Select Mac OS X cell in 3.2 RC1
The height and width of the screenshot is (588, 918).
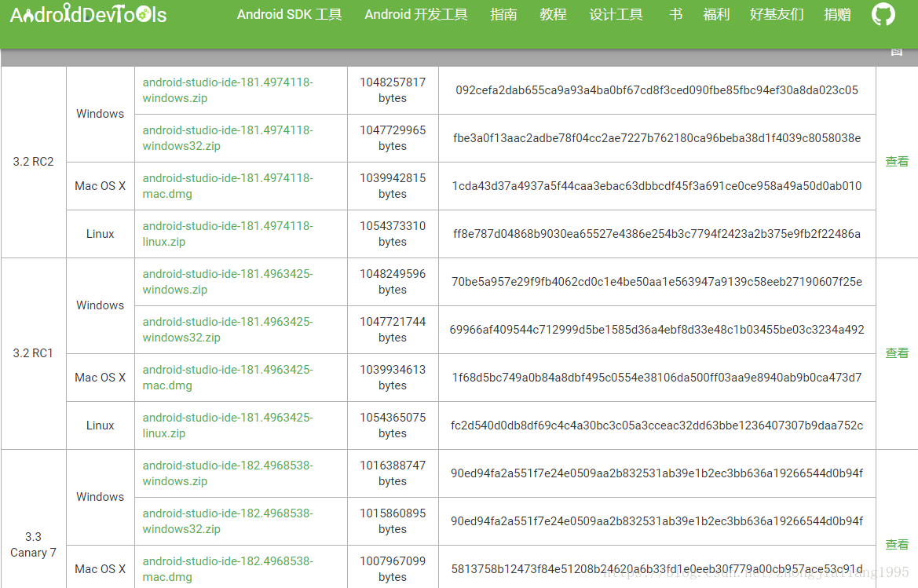coord(100,378)
